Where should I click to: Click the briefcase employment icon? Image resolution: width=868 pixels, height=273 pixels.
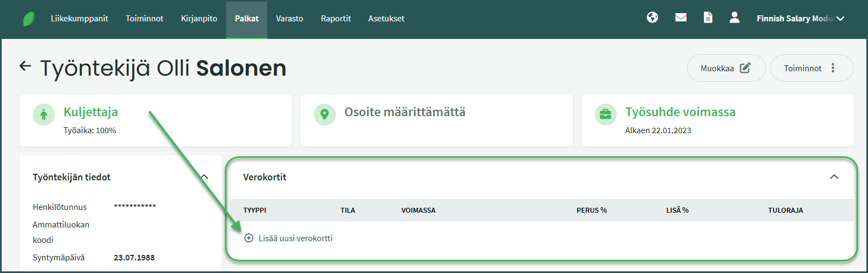pyautogui.click(x=606, y=115)
